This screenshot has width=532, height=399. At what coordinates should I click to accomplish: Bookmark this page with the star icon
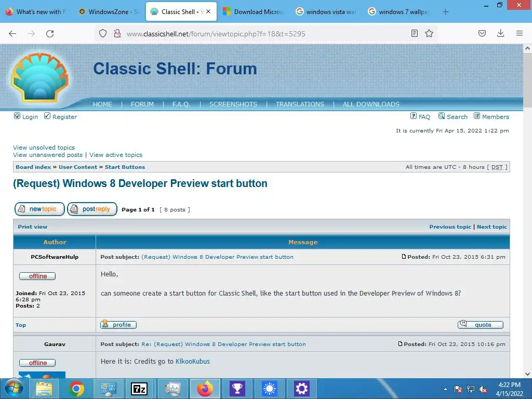[429, 33]
